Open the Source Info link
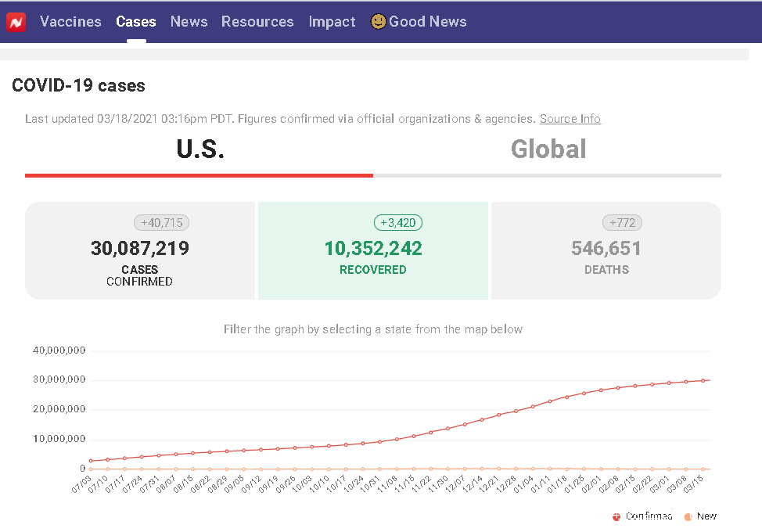The width and height of the screenshot is (762, 532). (570, 119)
